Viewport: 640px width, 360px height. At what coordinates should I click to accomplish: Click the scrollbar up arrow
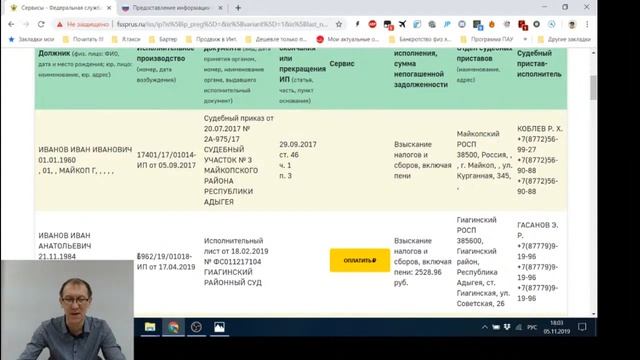tap(593, 53)
